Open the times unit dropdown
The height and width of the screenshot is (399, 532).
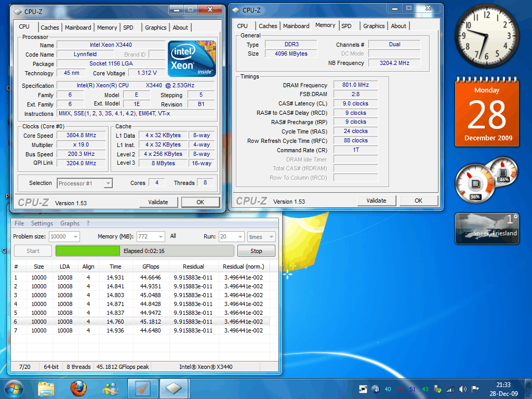261,237
